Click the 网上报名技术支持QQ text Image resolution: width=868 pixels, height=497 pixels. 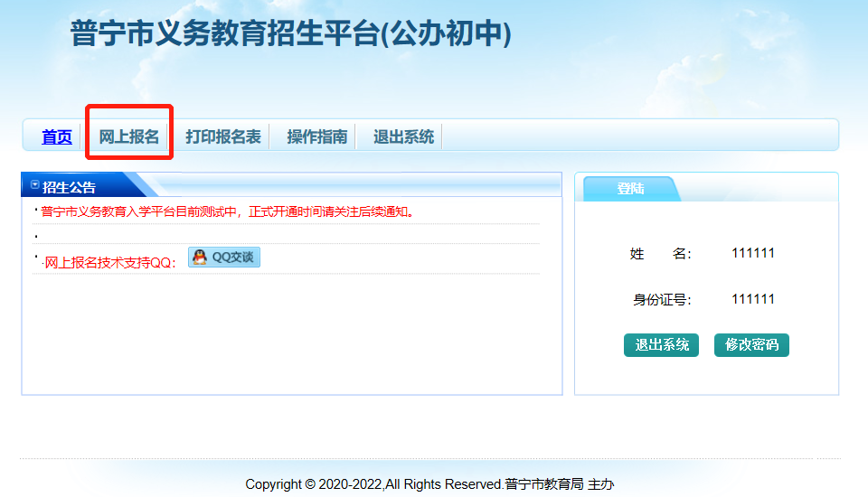[x=109, y=262]
